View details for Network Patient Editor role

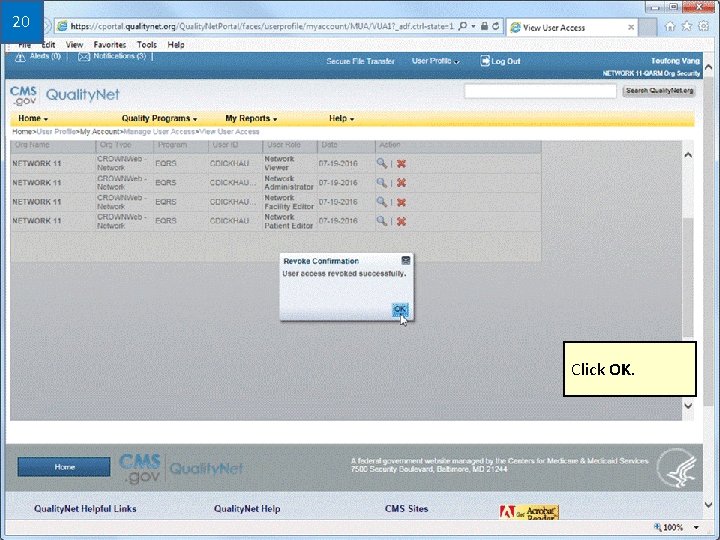(x=382, y=221)
